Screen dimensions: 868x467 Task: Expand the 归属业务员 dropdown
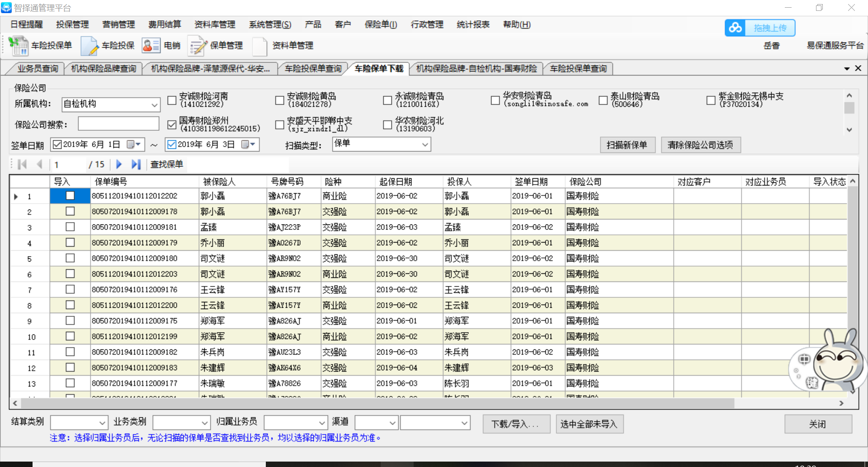tap(322, 423)
